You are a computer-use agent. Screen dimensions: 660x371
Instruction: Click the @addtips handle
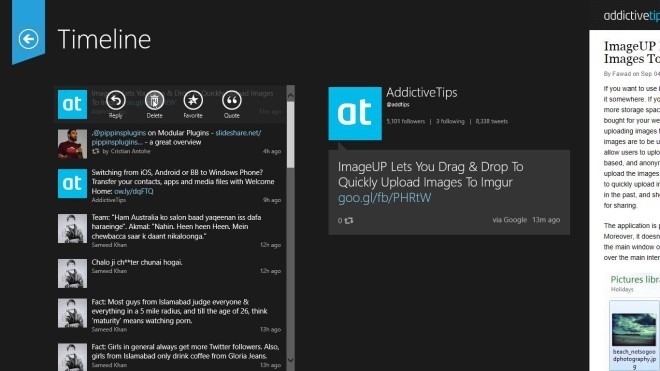[398, 104]
